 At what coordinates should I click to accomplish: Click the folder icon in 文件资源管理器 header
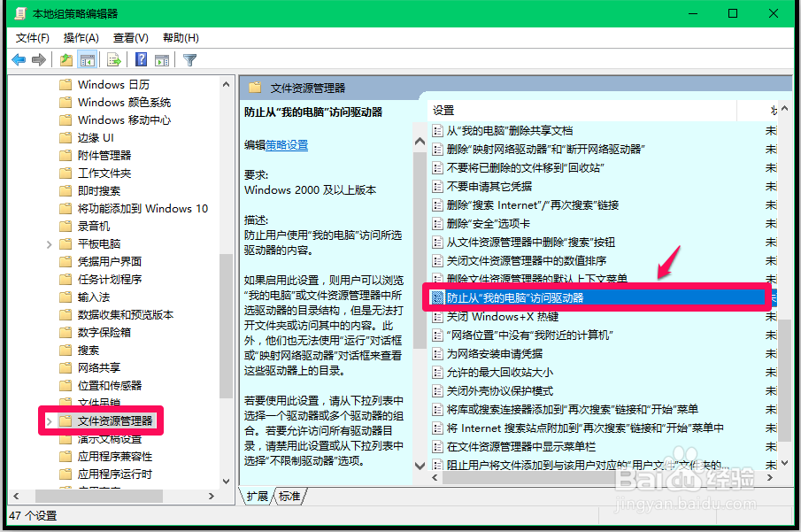click(255, 88)
